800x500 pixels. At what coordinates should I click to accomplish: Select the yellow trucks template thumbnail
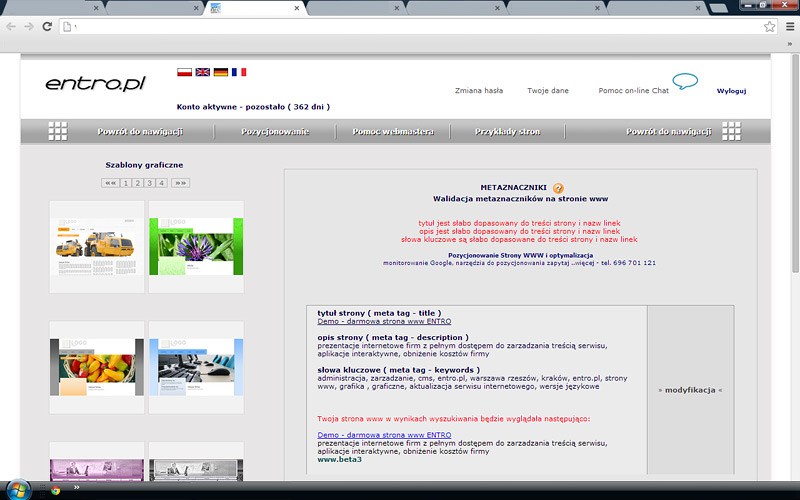coord(96,246)
